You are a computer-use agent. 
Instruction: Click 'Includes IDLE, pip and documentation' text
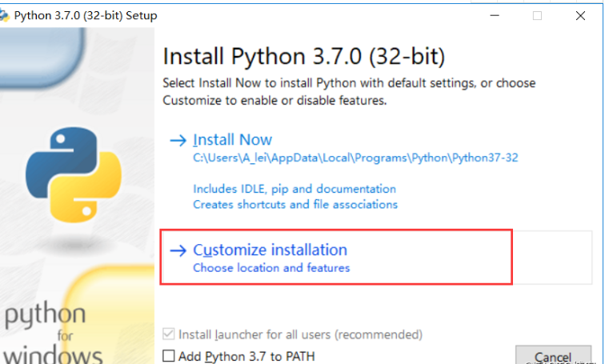point(294,189)
